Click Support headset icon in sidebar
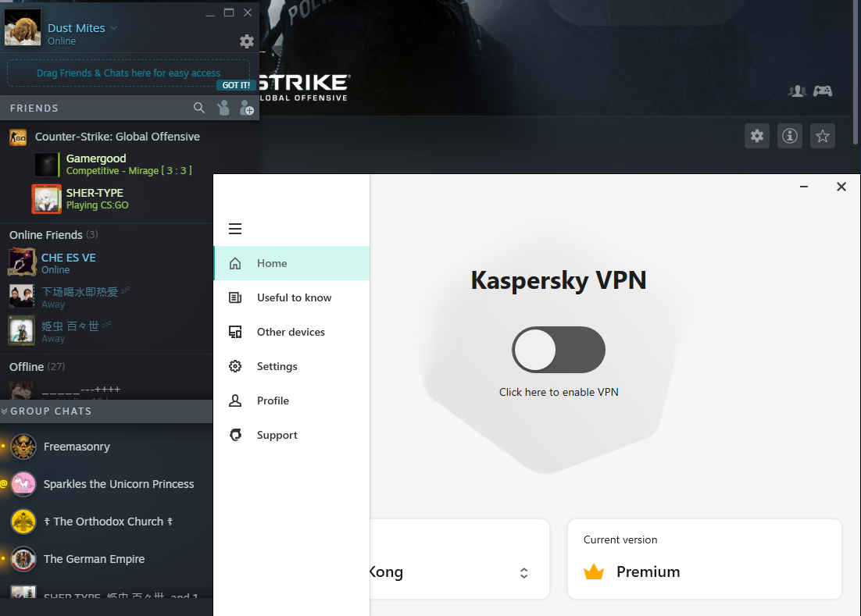The image size is (861, 616). coord(235,435)
